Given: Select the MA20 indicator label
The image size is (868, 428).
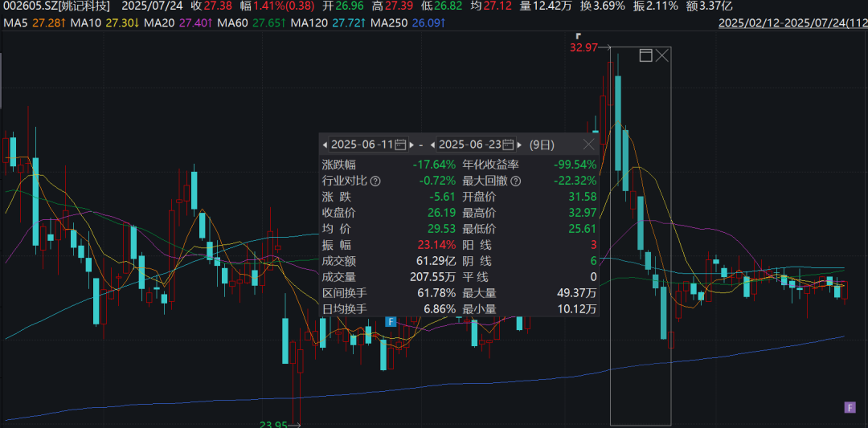Looking at the screenshot, I should pyautogui.click(x=159, y=23).
